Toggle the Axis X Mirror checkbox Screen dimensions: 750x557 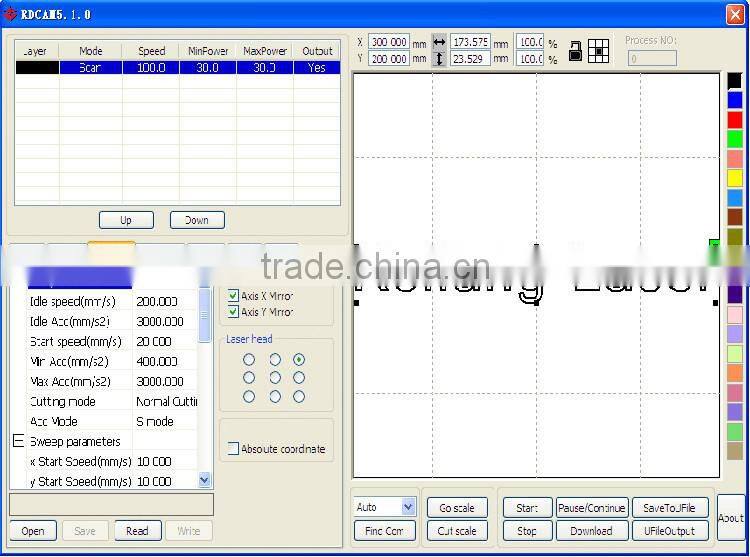(x=234, y=296)
